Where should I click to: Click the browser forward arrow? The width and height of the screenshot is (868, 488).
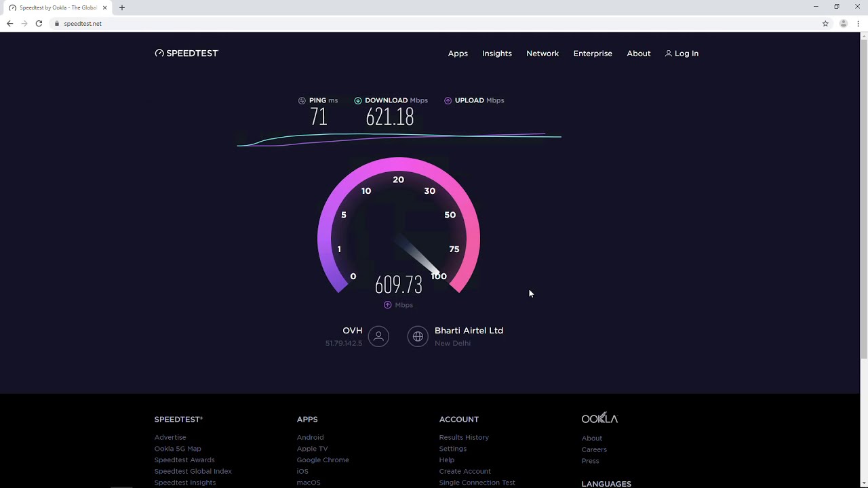24,23
